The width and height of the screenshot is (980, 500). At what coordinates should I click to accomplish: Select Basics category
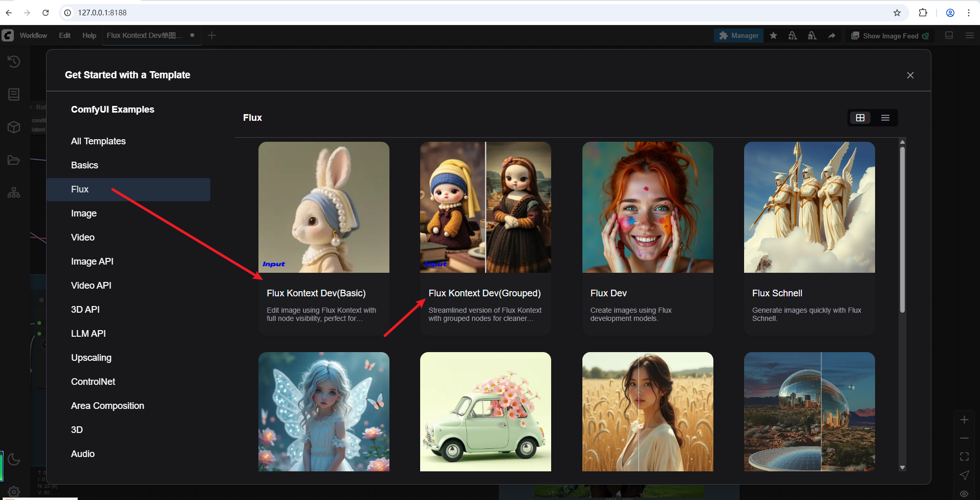[128, 165]
